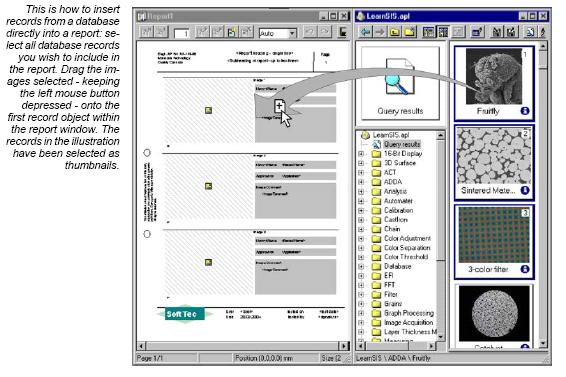Switch to thumbnail gallery view icon
This screenshot has width=566, height=377.
click(443, 32)
